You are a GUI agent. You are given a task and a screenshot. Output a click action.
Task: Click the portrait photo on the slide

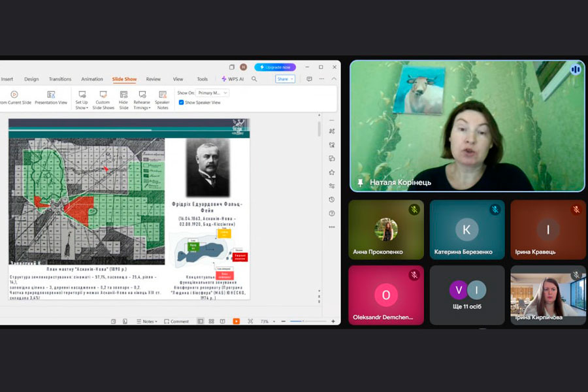tap(208, 168)
